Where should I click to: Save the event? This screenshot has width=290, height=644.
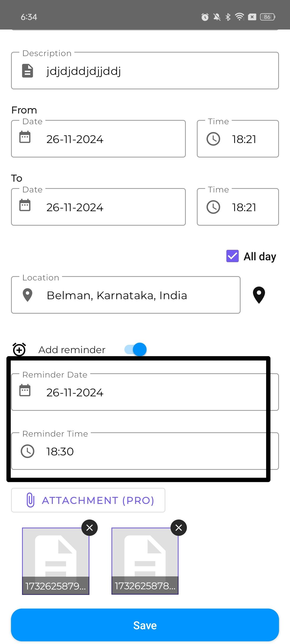(x=145, y=625)
